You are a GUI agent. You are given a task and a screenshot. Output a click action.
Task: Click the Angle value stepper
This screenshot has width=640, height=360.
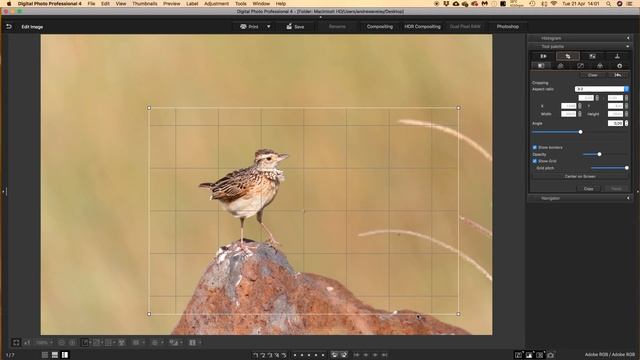627,123
